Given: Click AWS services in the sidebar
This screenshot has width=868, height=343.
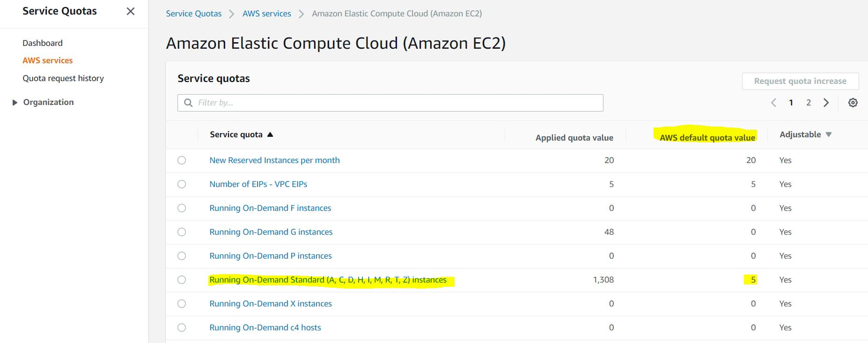Looking at the screenshot, I should coord(48,61).
